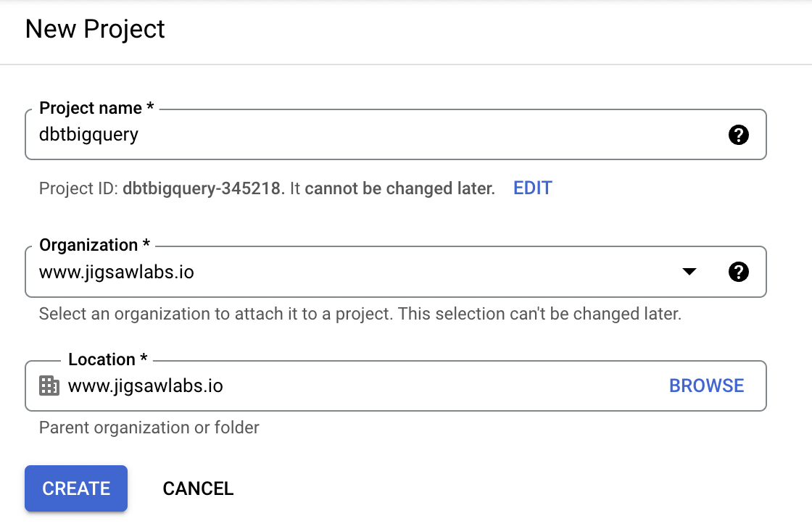
Task: Expand the Organization dropdown arrow
Action: point(689,272)
